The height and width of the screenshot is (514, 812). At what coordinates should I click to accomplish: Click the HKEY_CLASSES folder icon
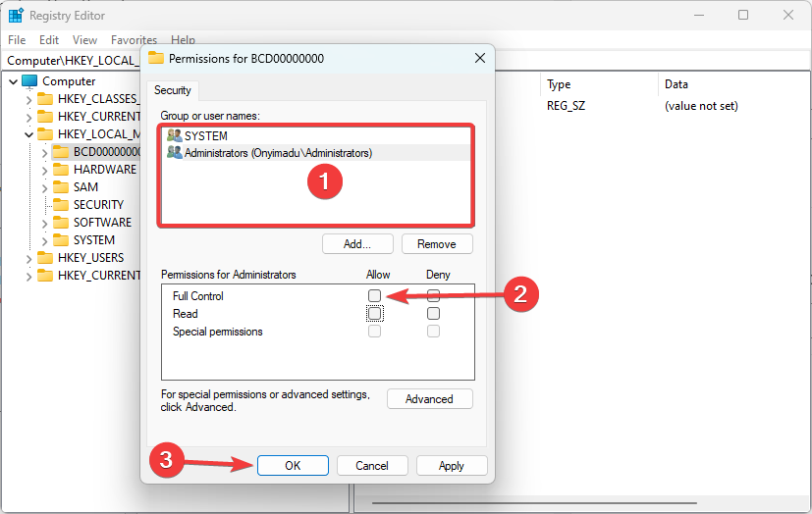coord(45,99)
